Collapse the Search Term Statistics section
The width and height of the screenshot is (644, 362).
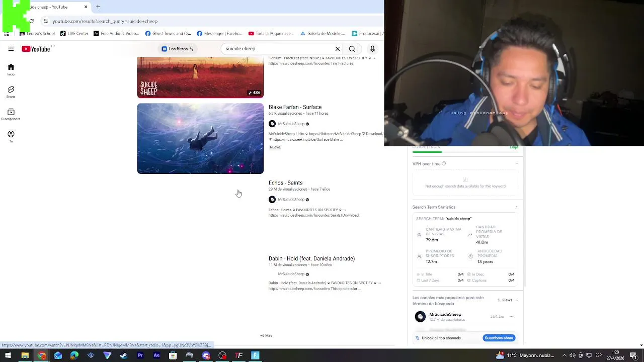(517, 207)
